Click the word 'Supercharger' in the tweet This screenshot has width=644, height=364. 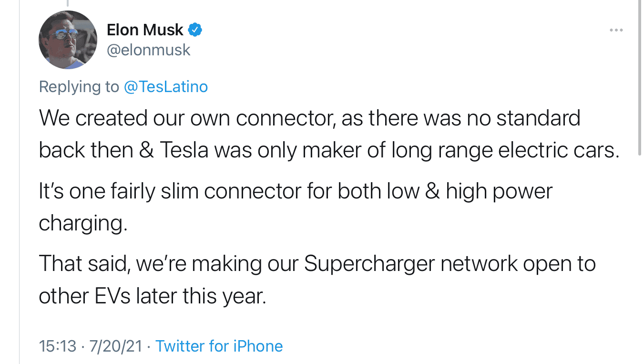(x=370, y=264)
